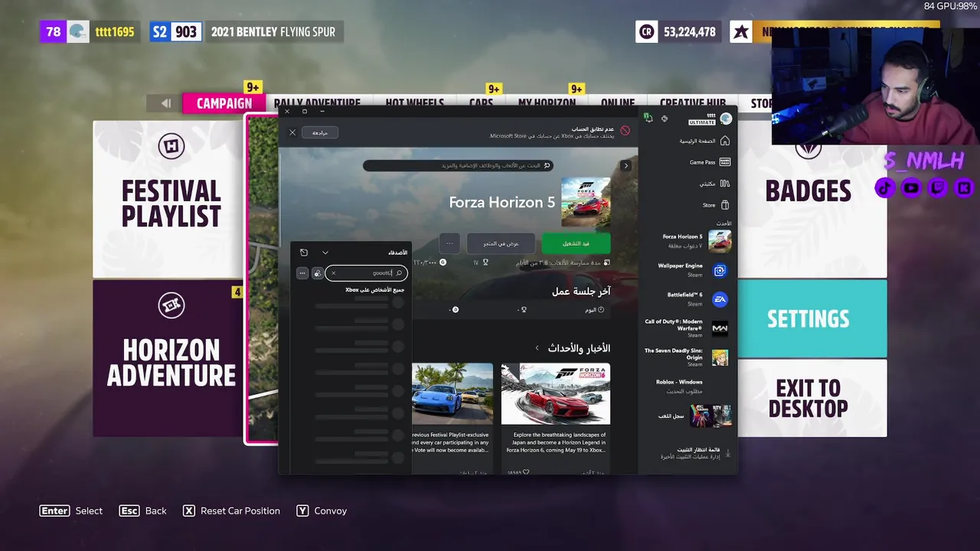Open My Library in Xbox sidebar

pos(714,184)
